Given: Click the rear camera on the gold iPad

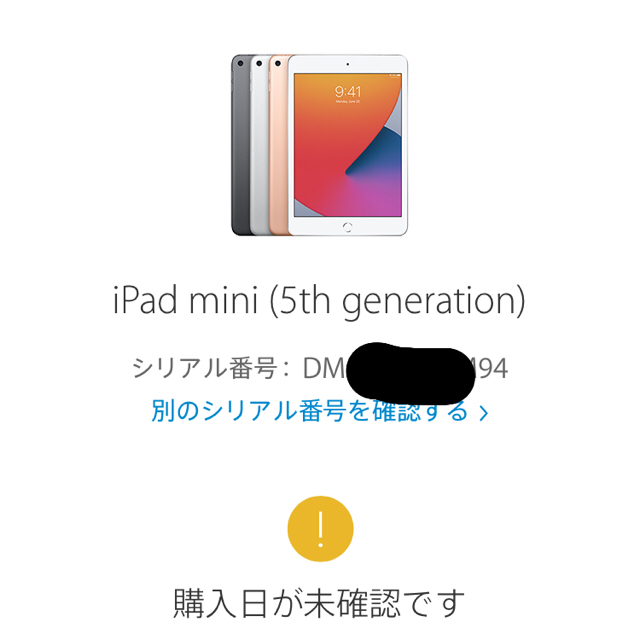Looking at the screenshot, I should coord(278,63).
